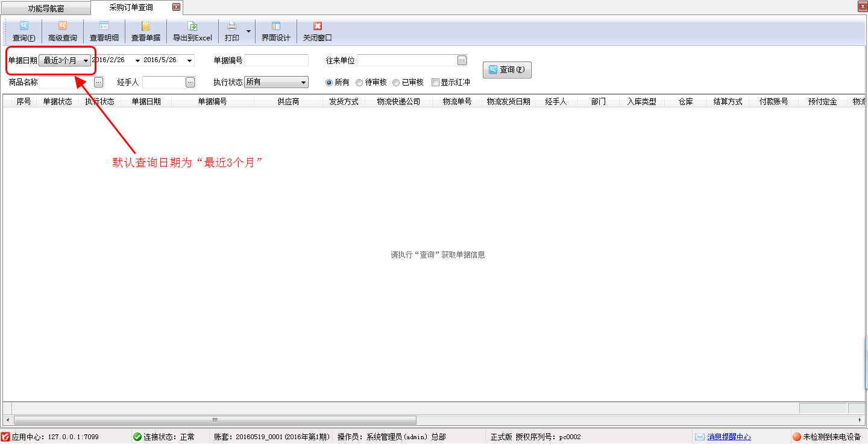This screenshot has height=444, width=868.
Task: Enable the 显示红冲 checkbox
Action: 435,83
